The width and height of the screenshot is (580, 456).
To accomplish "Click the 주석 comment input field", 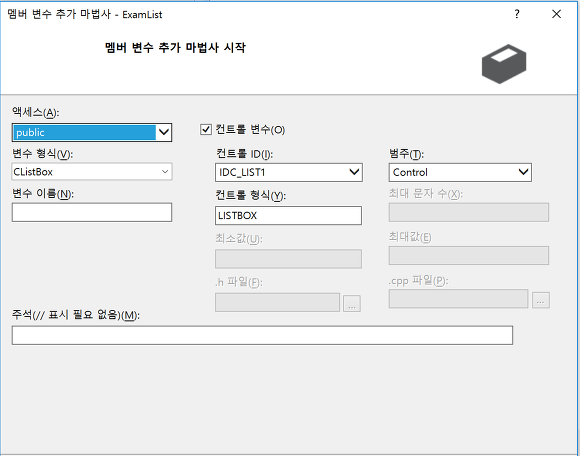I will [x=262, y=335].
